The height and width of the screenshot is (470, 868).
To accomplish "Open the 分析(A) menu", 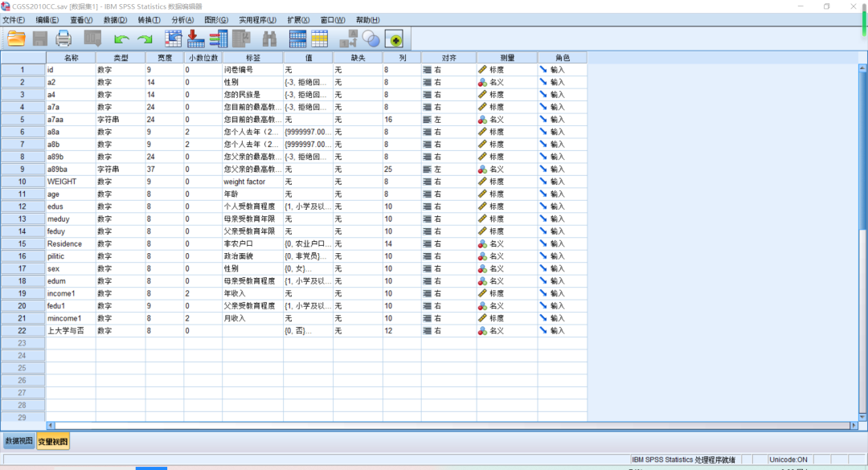I will tap(182, 20).
